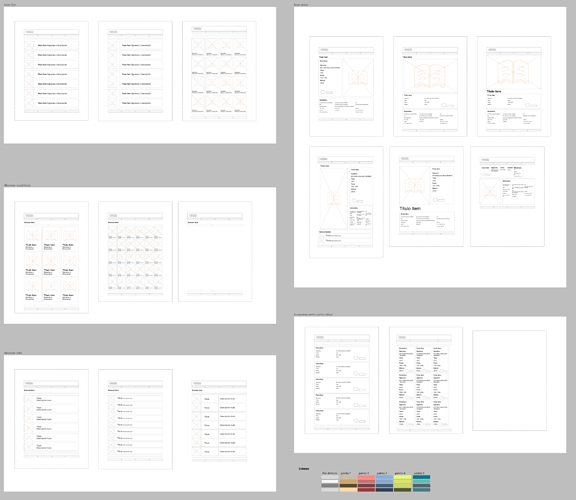Select the blank artboard in the search frame
576x500 pixels.
tap(509, 380)
